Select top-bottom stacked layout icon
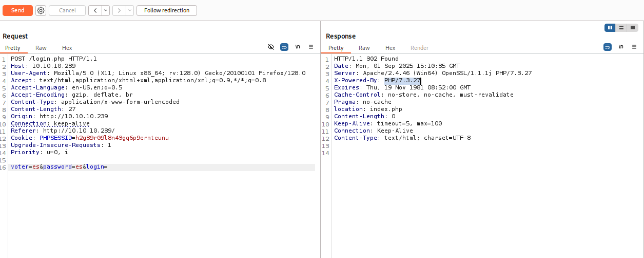The width and height of the screenshot is (644, 258). tap(621, 28)
